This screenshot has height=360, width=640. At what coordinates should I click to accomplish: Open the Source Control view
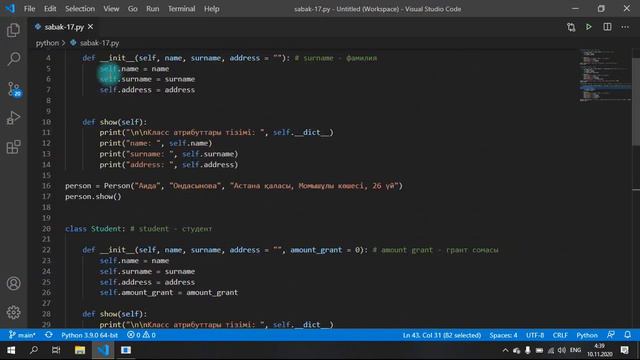(14, 89)
